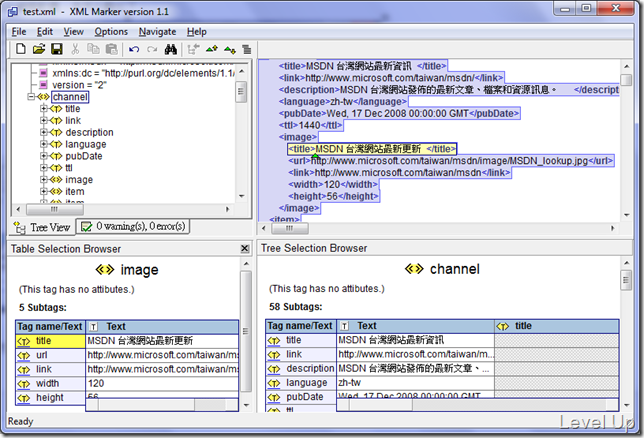Expand the first item node in tree
The height and width of the screenshot is (438, 644).
[x=43, y=191]
